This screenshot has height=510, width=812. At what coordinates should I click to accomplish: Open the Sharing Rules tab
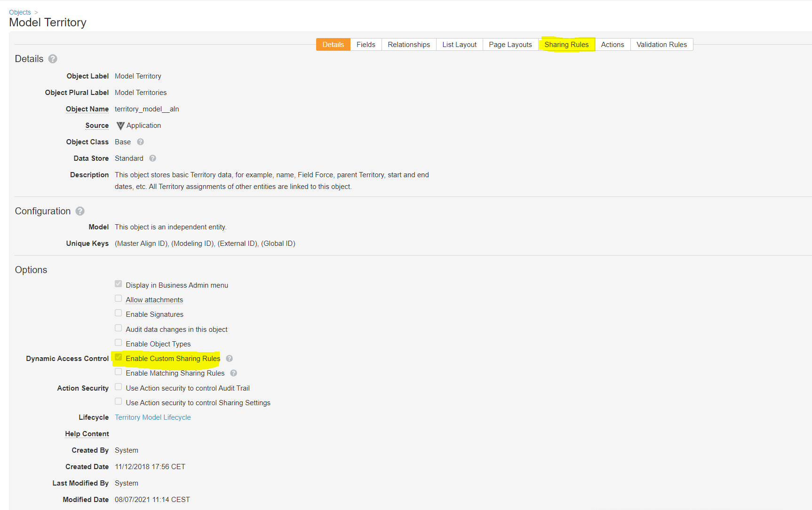point(566,45)
